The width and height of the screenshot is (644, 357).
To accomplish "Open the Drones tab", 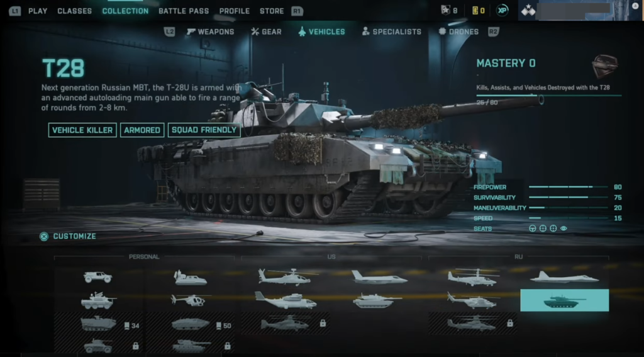I will pyautogui.click(x=458, y=31).
